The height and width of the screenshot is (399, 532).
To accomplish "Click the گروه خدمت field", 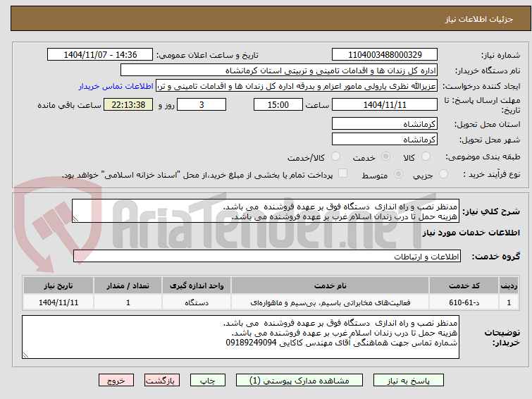I will [267, 256].
